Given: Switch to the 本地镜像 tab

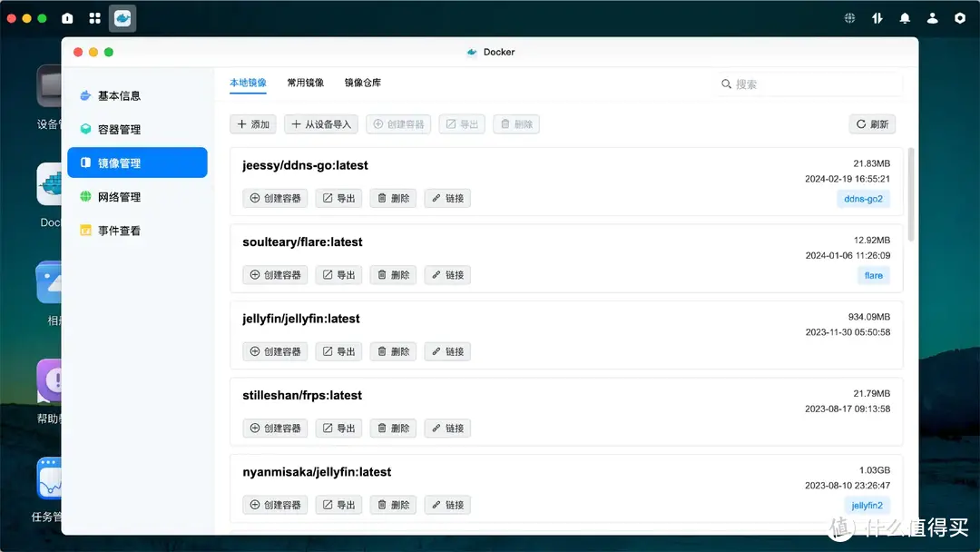Looking at the screenshot, I should pos(248,83).
